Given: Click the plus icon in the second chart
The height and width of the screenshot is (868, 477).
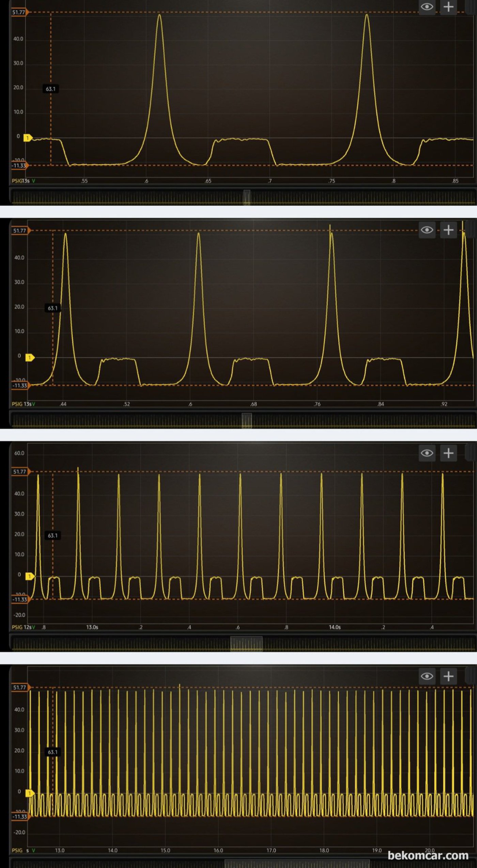Looking at the screenshot, I should [x=448, y=230].
